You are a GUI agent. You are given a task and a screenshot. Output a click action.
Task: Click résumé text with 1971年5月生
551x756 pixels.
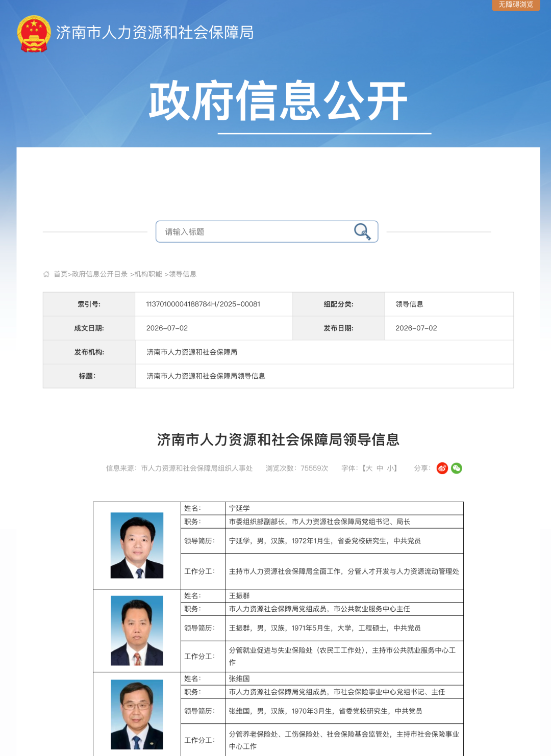325,628
